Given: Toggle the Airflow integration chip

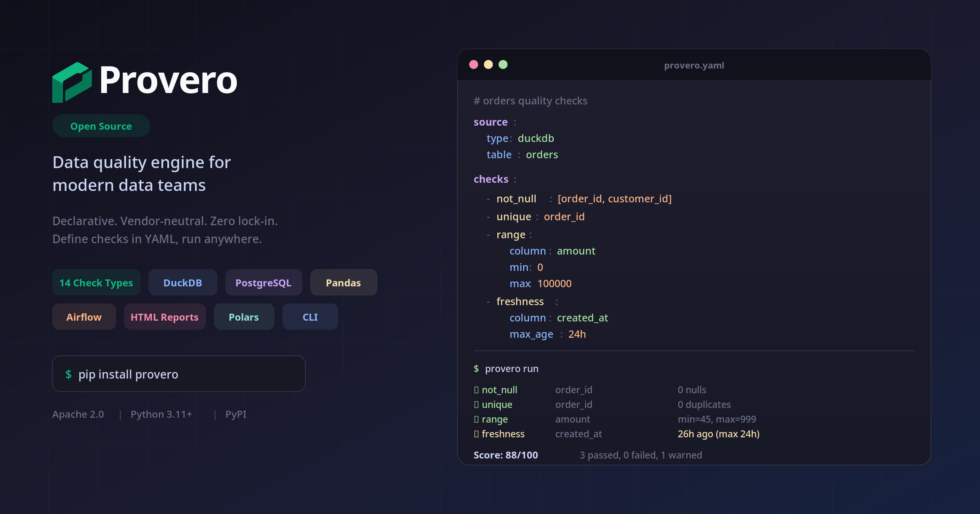Looking at the screenshot, I should [x=84, y=317].
